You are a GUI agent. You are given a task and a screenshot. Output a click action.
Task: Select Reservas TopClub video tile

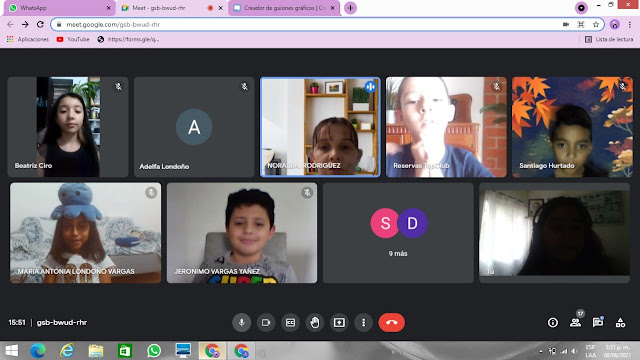pos(446,127)
